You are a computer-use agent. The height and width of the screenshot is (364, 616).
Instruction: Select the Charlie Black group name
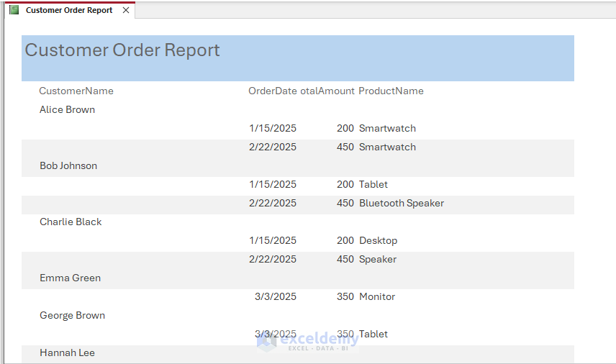coord(71,222)
